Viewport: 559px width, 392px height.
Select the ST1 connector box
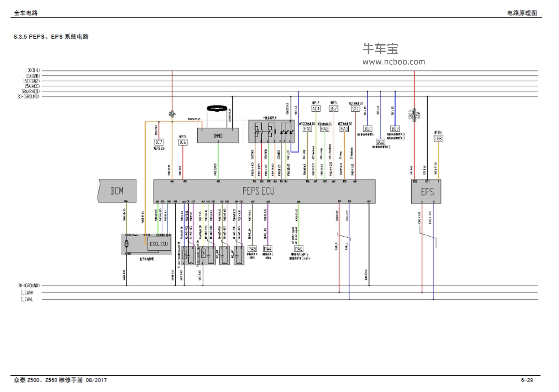355,109
